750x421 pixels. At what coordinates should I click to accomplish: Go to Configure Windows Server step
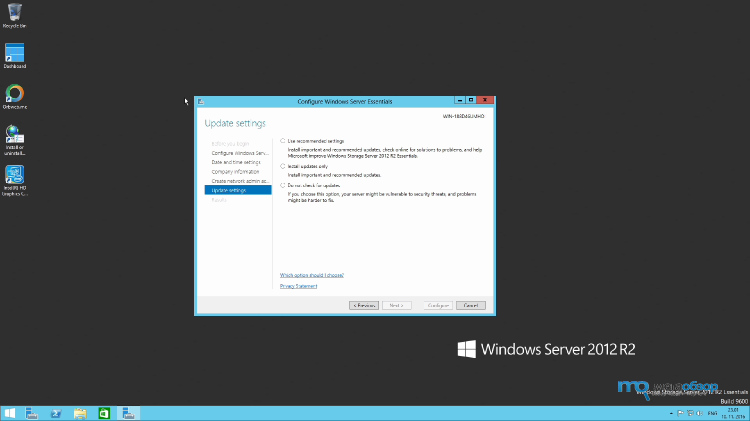click(238, 153)
